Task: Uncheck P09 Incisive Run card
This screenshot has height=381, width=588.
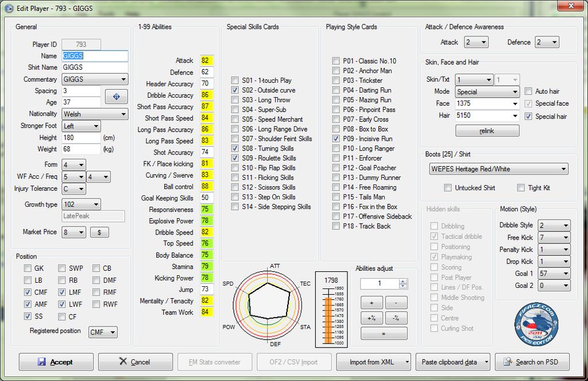Action: (336, 138)
